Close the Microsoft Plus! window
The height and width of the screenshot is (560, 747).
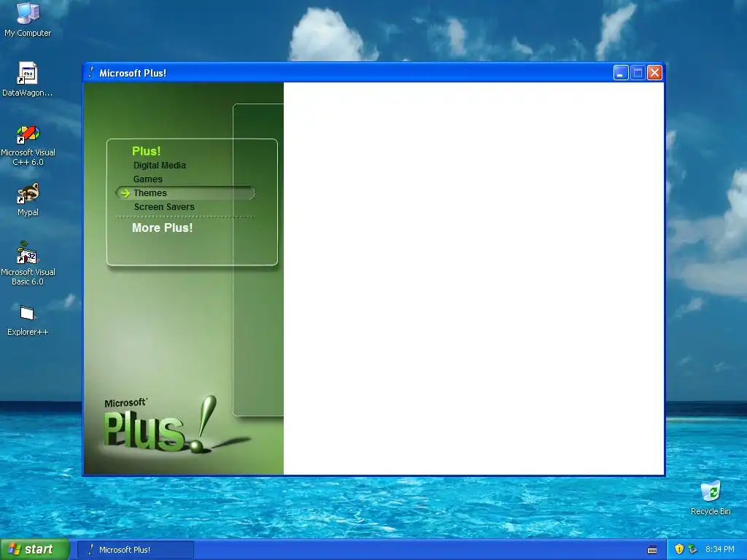[654, 72]
